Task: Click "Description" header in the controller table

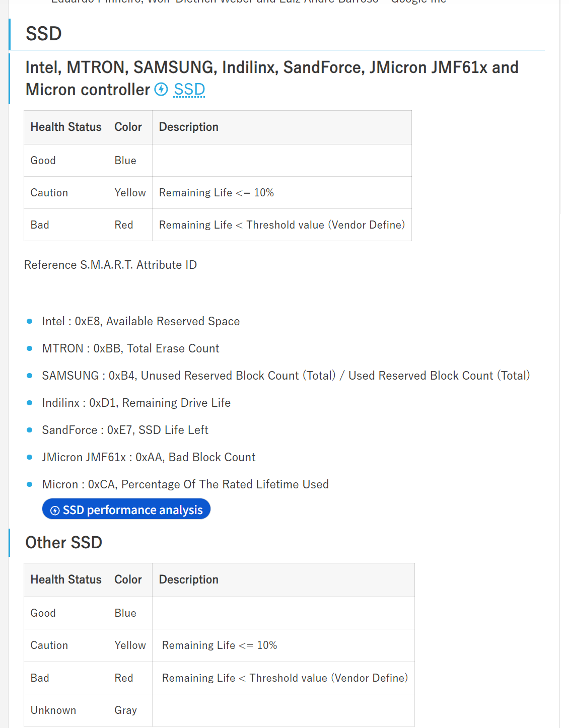Action: pos(282,127)
